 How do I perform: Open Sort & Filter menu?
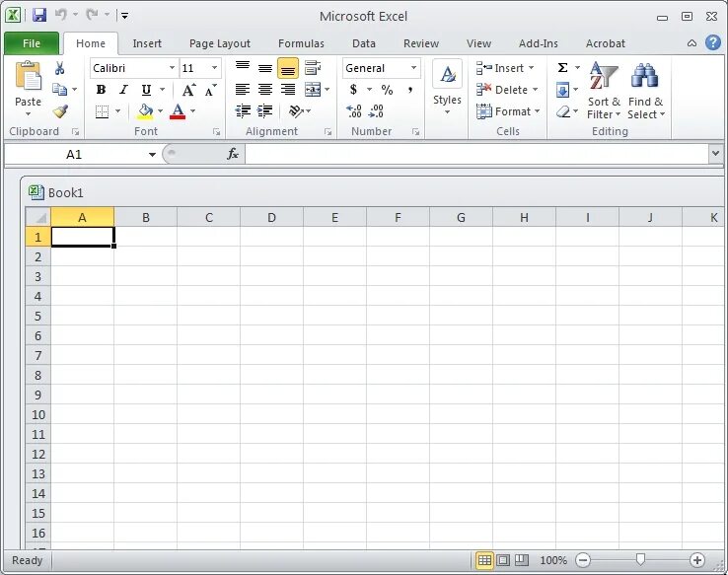click(604, 91)
